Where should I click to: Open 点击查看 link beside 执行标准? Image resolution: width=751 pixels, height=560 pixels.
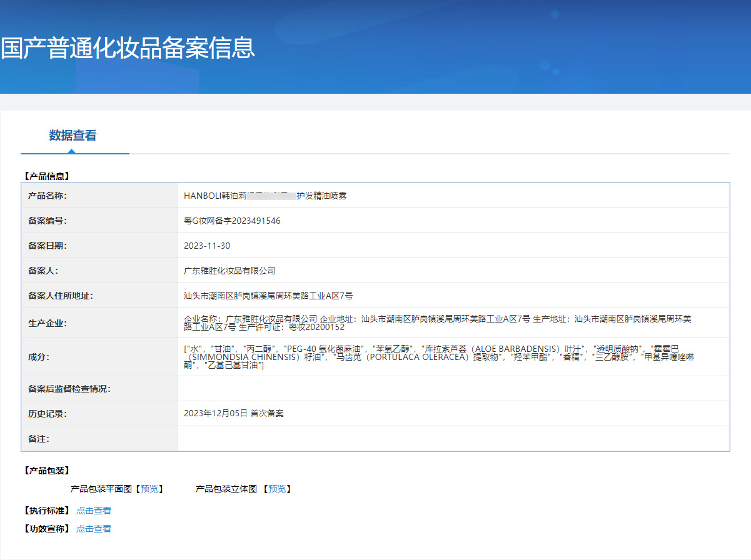click(94, 511)
